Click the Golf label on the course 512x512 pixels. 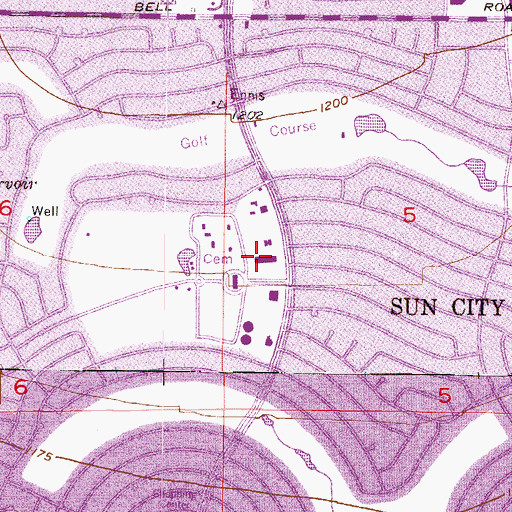194,142
